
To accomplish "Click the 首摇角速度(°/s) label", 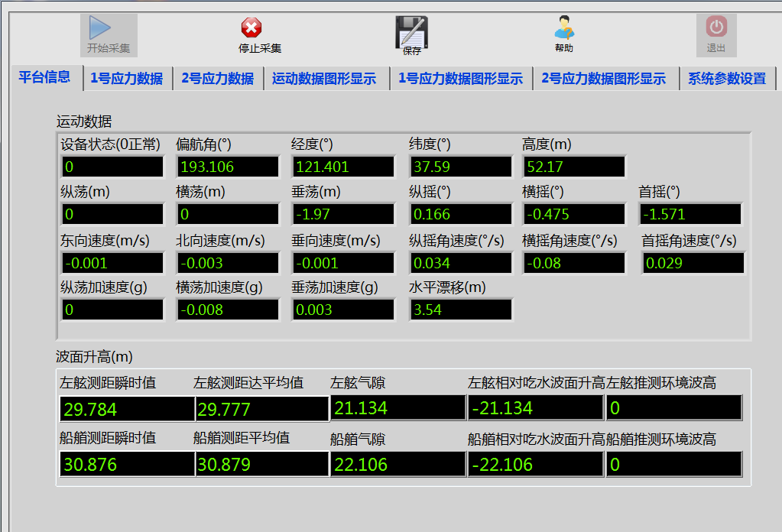I will tap(689, 240).
